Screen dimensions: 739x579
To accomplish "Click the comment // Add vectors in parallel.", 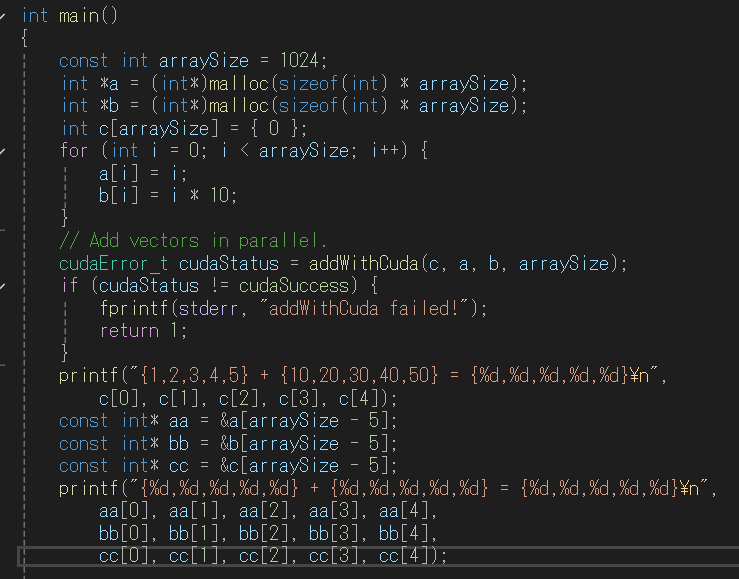I will (x=193, y=241).
